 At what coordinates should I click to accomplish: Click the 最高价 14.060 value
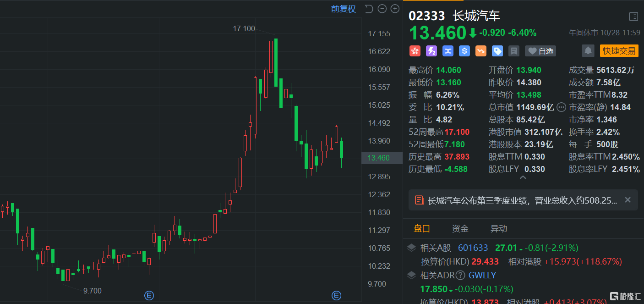pyautogui.click(x=449, y=70)
